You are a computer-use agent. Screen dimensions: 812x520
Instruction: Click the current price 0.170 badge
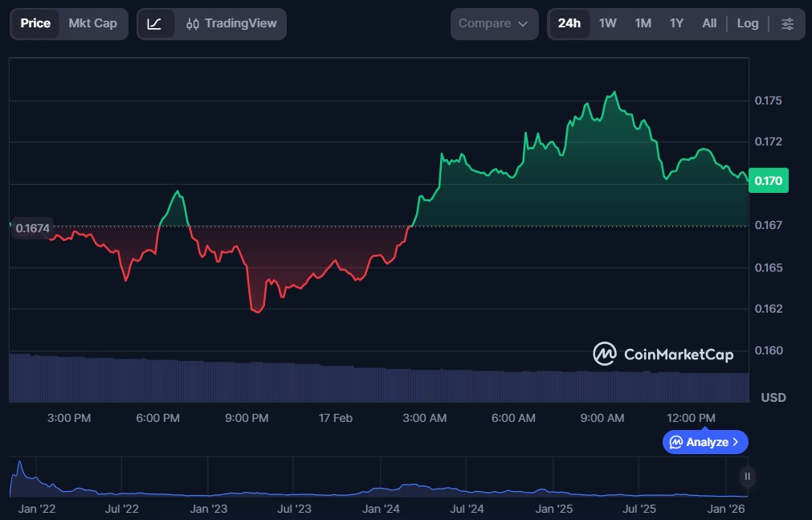(769, 182)
